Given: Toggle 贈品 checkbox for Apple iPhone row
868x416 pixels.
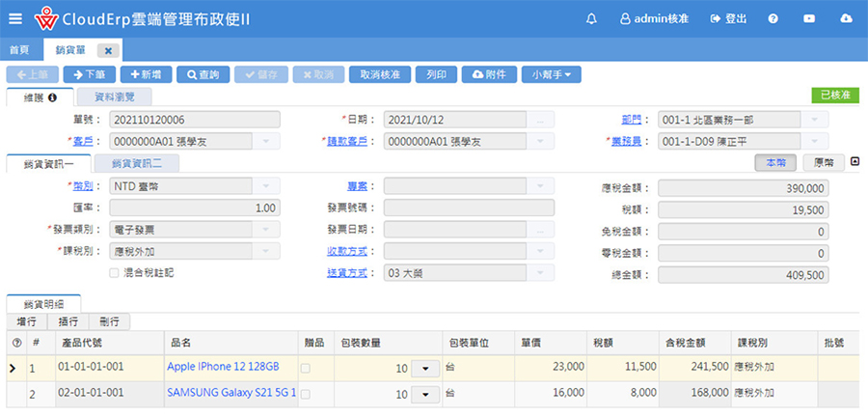Looking at the screenshot, I should point(306,368).
